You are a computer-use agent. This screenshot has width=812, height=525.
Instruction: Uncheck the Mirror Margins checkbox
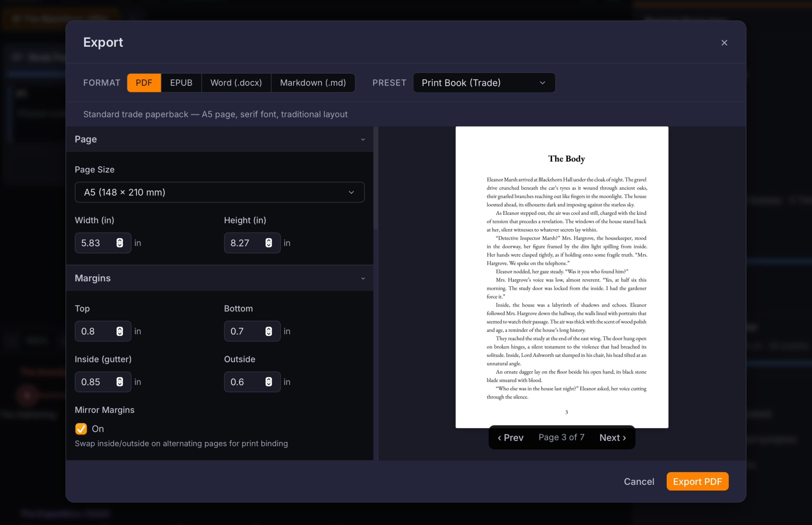(x=81, y=429)
